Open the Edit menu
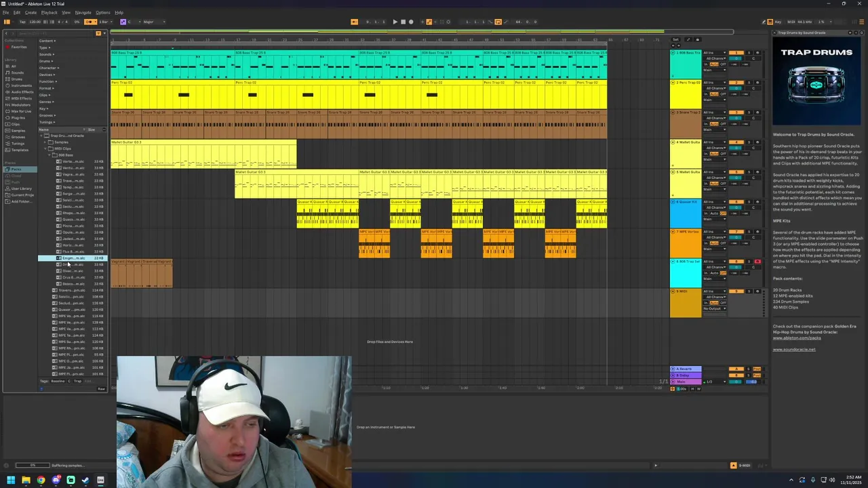 [16, 12]
